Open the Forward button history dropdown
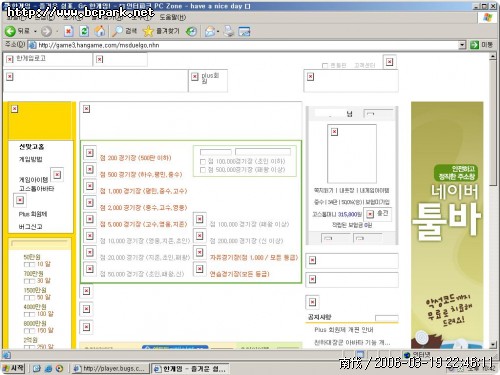 coord(57,32)
